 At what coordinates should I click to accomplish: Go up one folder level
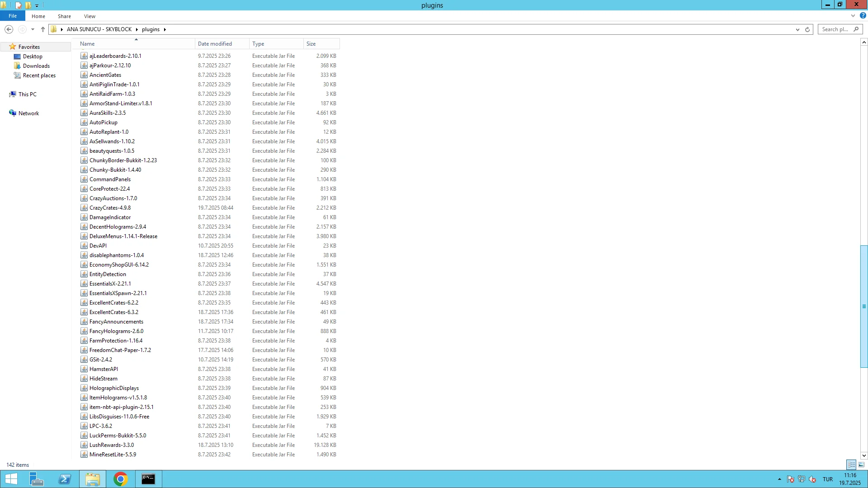tap(43, 29)
